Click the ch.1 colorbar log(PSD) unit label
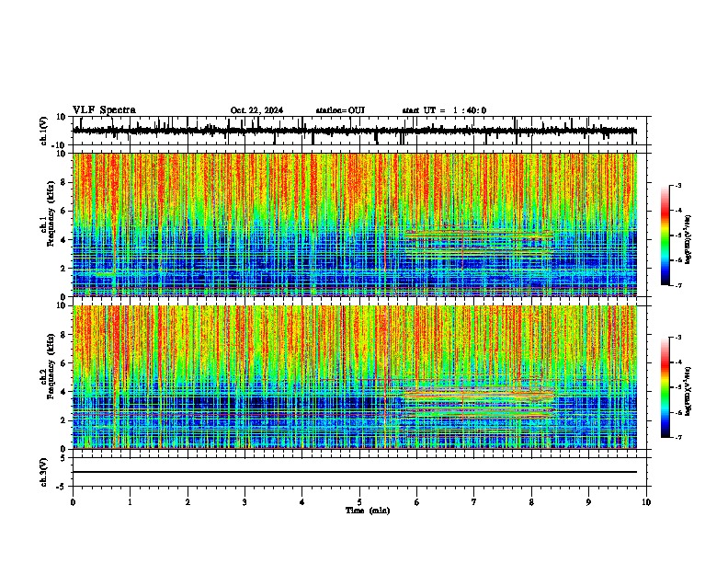Image resolution: width=728 pixels, height=563 pixels. [x=688, y=239]
